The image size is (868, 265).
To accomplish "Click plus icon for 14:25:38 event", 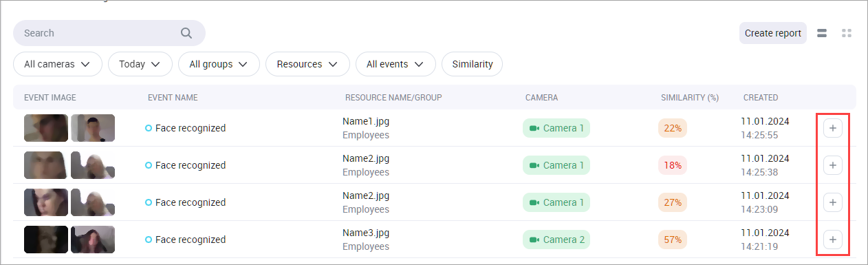I will (x=833, y=165).
